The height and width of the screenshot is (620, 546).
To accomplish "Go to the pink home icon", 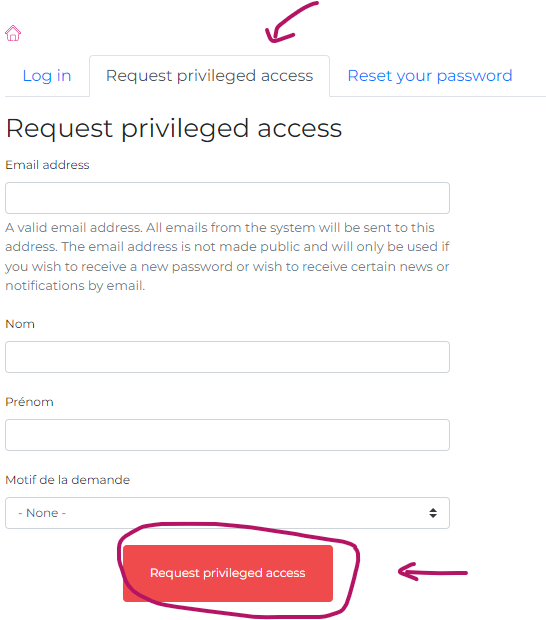I will tap(13, 33).
